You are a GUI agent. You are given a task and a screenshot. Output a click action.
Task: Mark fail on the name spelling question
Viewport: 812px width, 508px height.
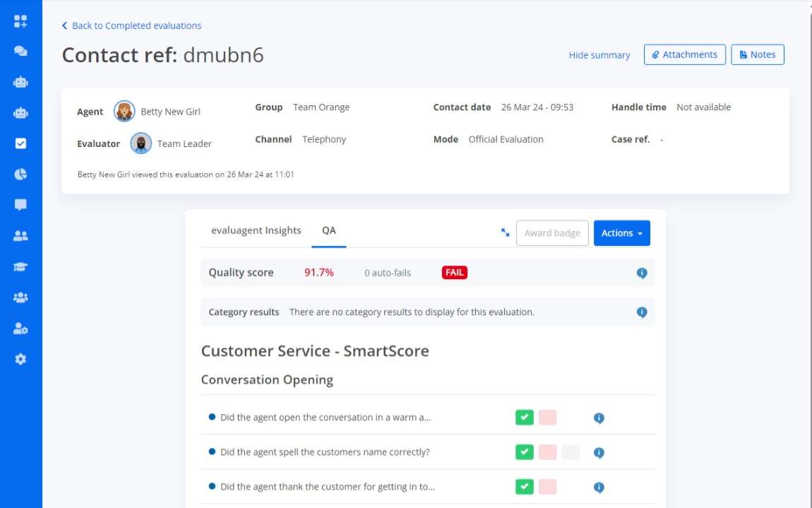[548, 452]
